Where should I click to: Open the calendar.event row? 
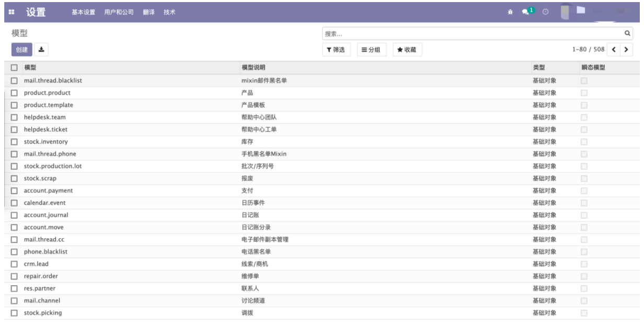(321, 203)
